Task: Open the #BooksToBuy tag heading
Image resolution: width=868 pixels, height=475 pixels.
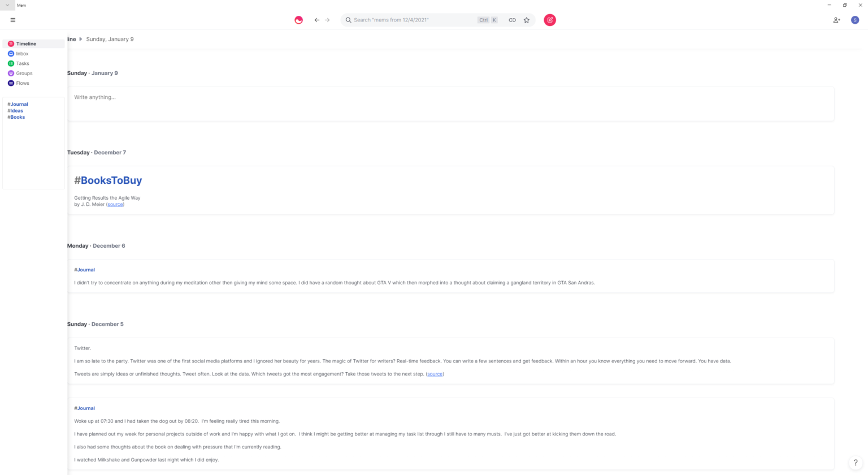Action: (108, 180)
